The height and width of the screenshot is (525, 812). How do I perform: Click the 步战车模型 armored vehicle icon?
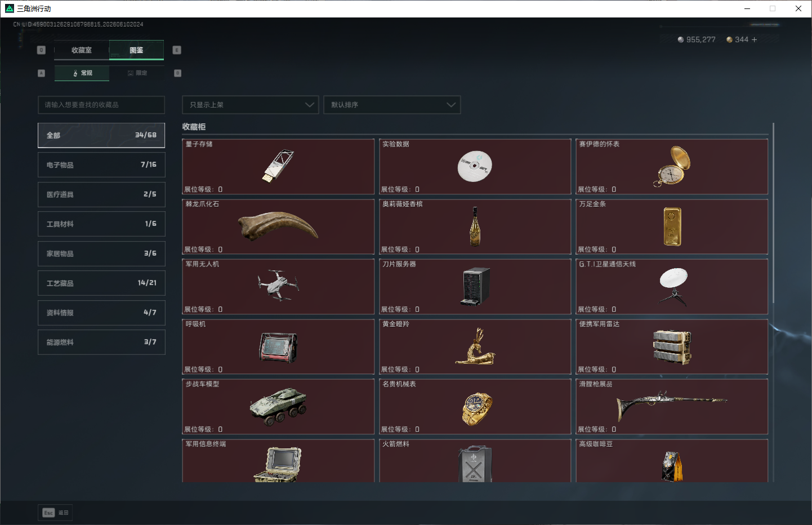[278, 406]
